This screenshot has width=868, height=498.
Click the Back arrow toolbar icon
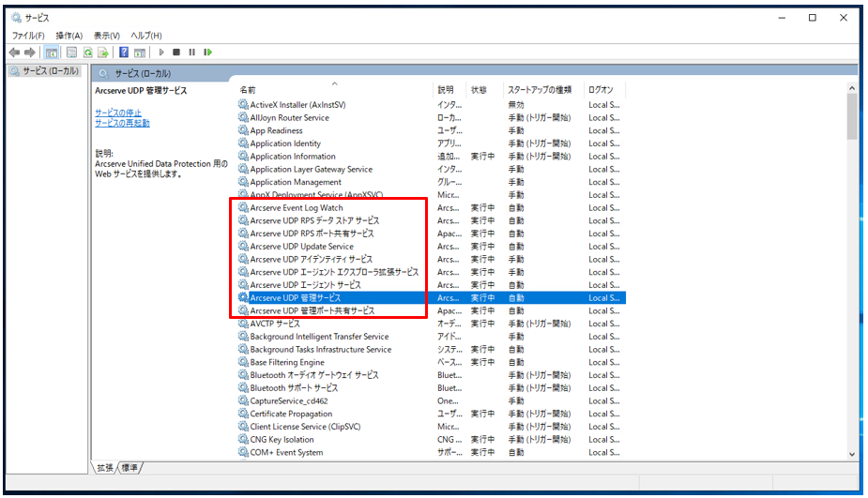pyautogui.click(x=14, y=53)
